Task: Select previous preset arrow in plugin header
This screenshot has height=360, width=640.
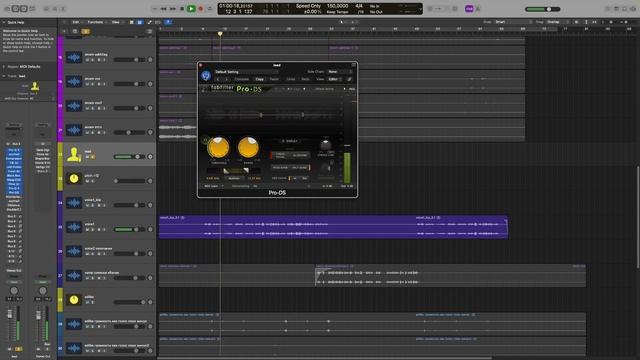Action: pyautogui.click(x=218, y=79)
